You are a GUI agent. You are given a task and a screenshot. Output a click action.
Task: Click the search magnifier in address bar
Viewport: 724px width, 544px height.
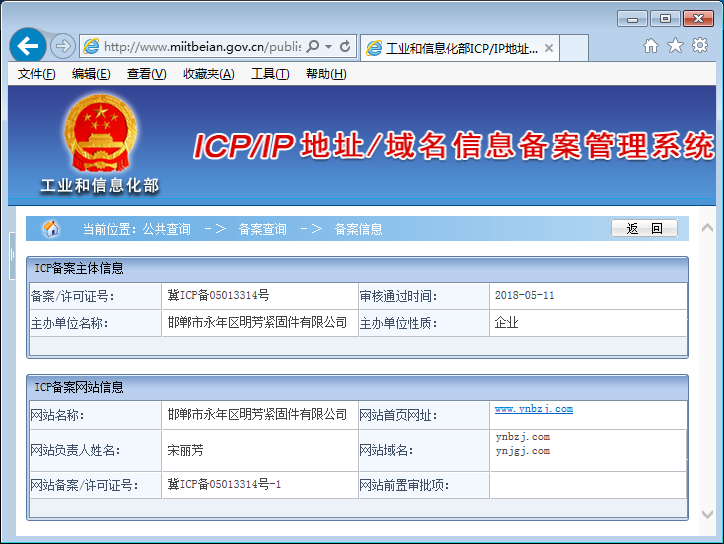(313, 46)
